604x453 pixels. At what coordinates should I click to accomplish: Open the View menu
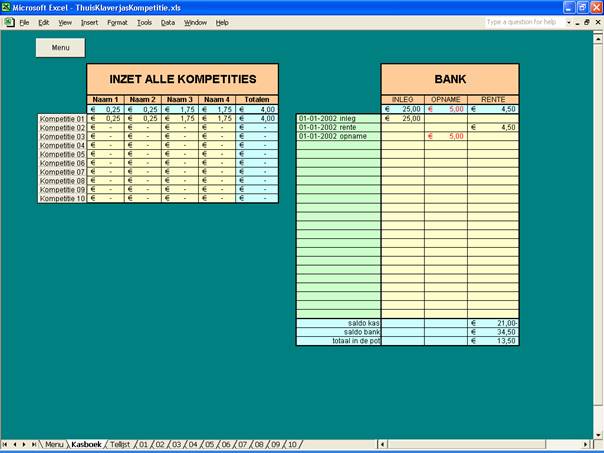[65, 23]
